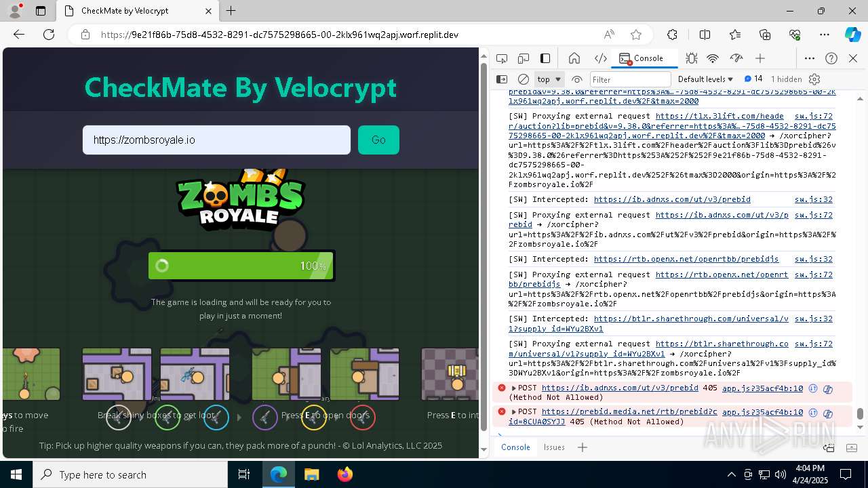Open Console settings gear
Viewport: 868px width, 488px height.
(814, 79)
